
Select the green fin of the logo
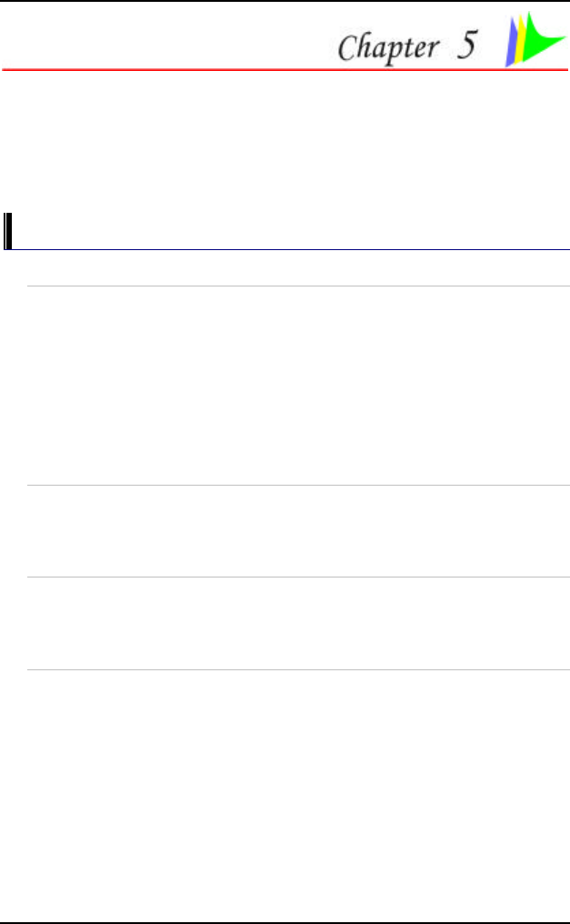[x=544, y=37]
